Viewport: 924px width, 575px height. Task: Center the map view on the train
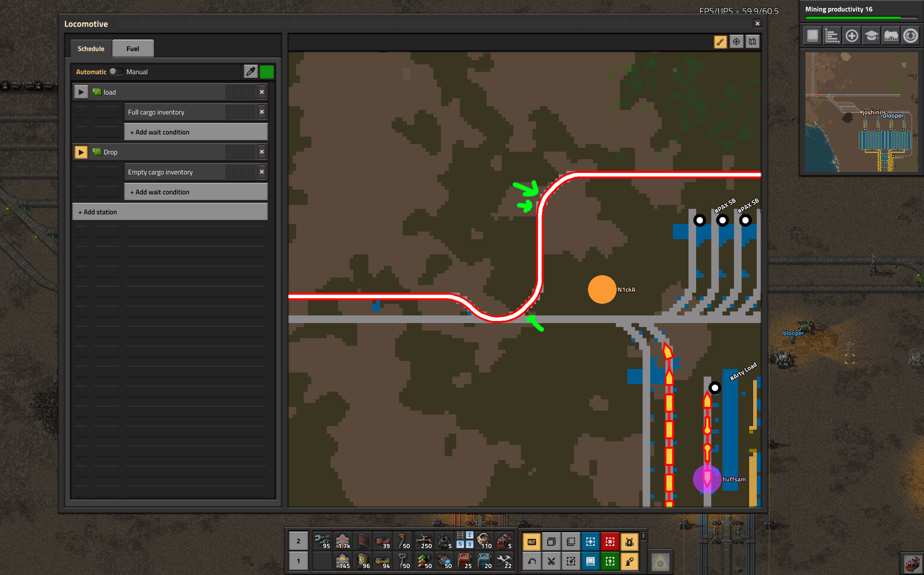pyautogui.click(x=736, y=42)
